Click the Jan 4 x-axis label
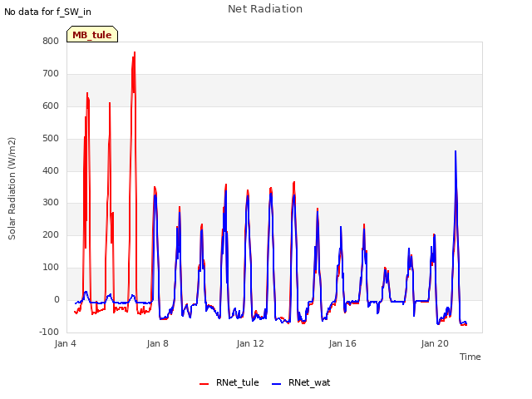This screenshot has height=399, width=532. click(65, 343)
